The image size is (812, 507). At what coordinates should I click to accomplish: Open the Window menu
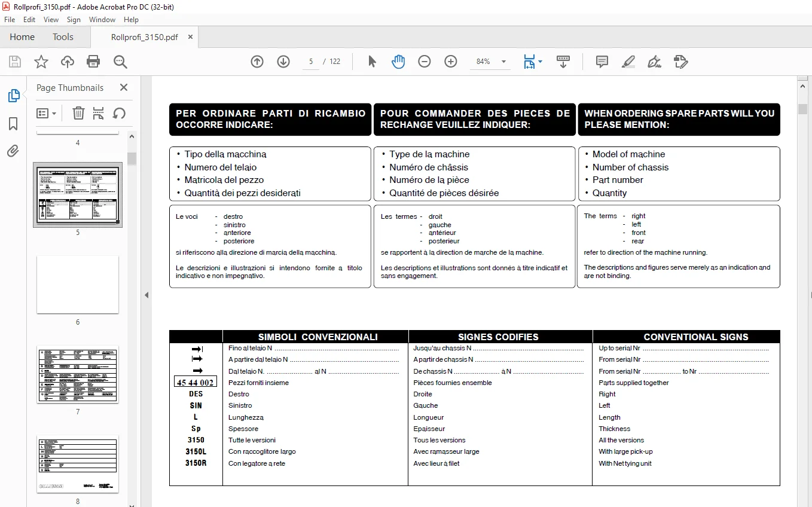[102, 20]
